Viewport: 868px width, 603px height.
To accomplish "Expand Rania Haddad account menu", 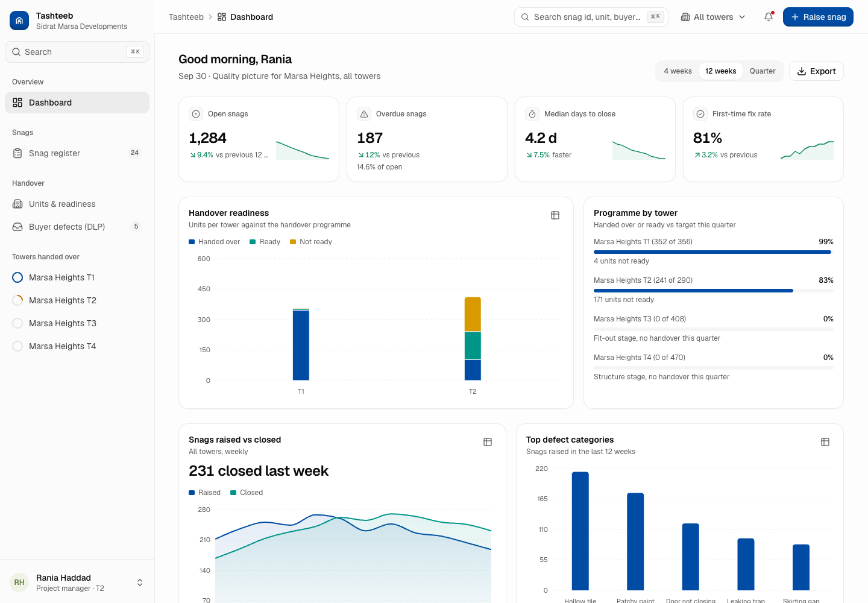I will pos(77,582).
